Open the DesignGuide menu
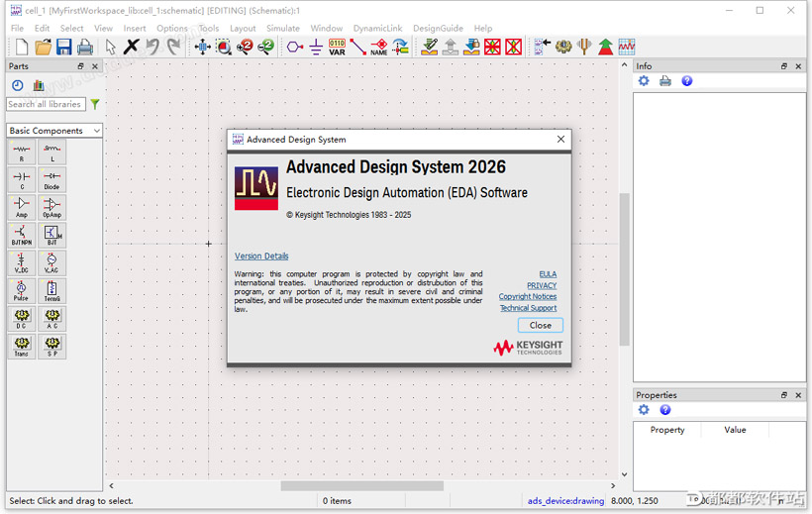This screenshot has height=514, width=812. pyautogui.click(x=437, y=29)
